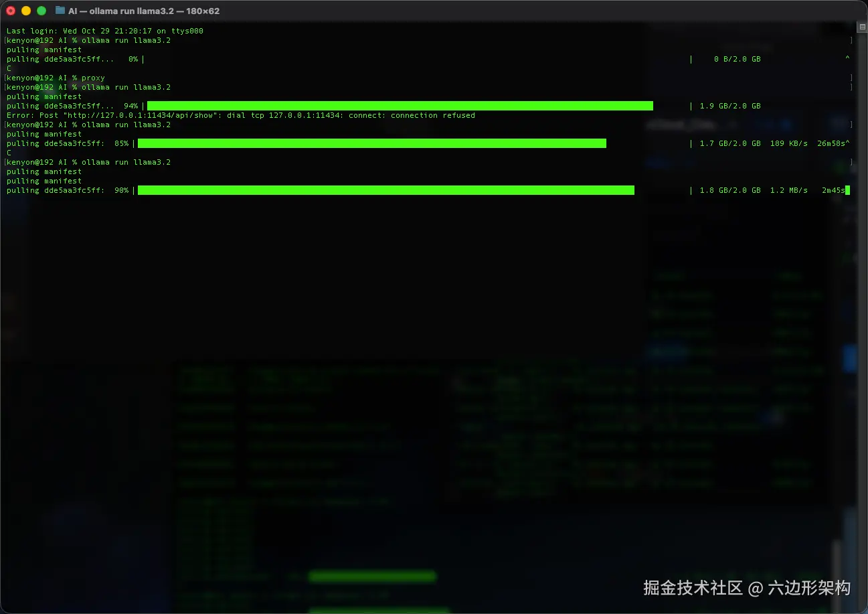
Task: Click the '1.9 GB/2.0 GB' status text
Action: 730,106
